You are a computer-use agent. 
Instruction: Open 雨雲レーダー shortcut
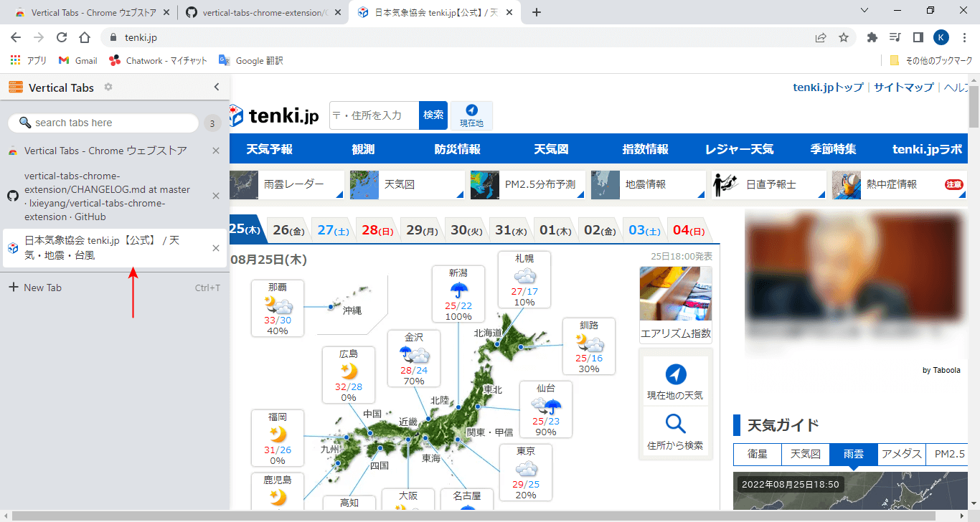(x=286, y=184)
